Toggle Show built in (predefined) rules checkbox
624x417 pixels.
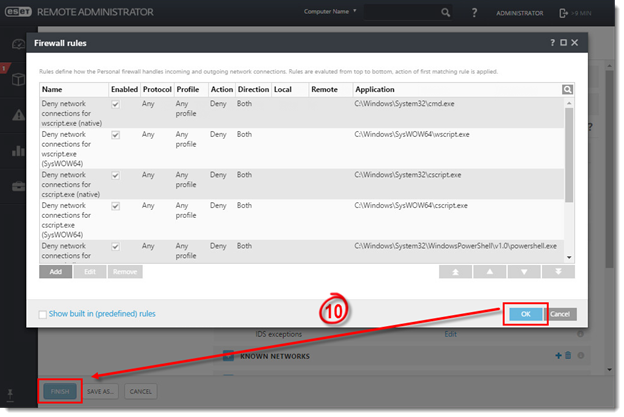(43, 314)
